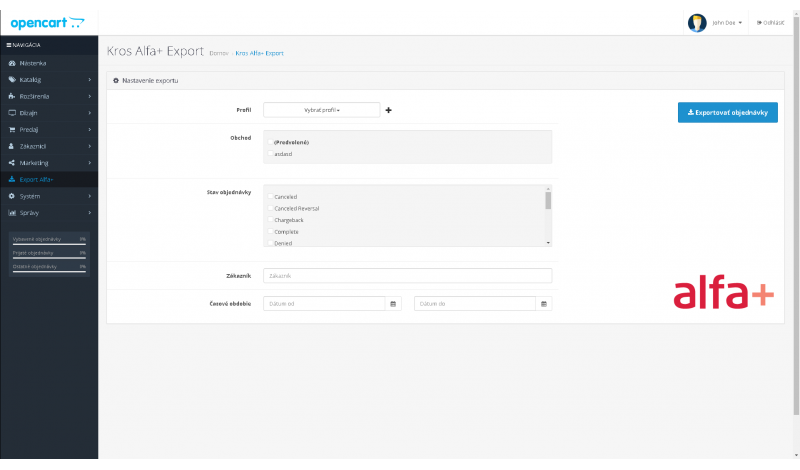Select the Export Alfa+ menu item

49,180
